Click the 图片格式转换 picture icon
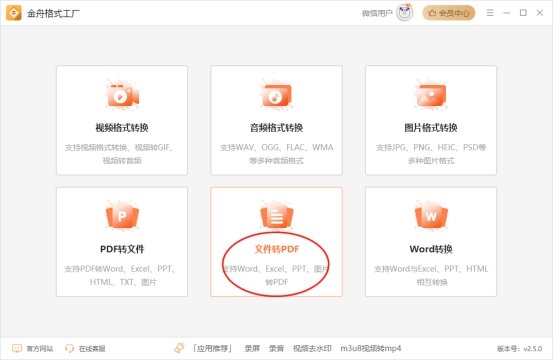The height and width of the screenshot is (360, 554). pyautogui.click(x=431, y=95)
